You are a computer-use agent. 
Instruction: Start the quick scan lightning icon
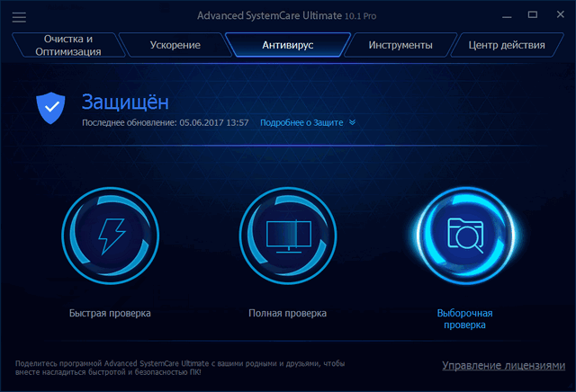point(110,236)
